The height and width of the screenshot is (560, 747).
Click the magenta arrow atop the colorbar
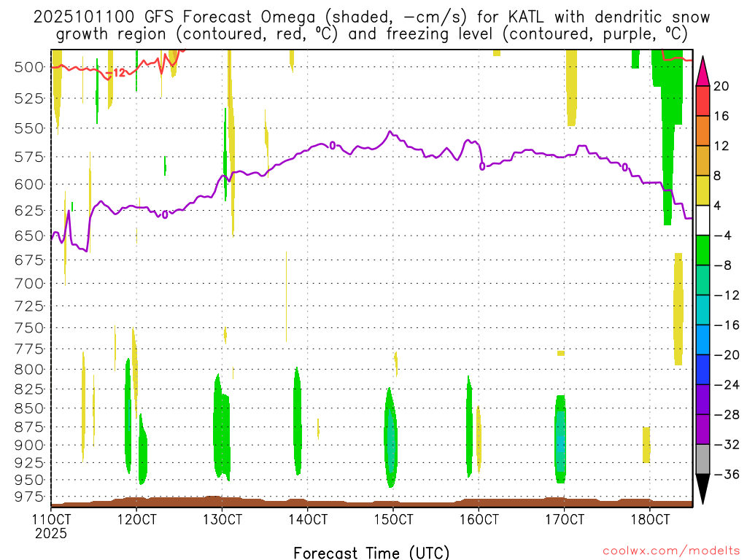click(x=703, y=71)
